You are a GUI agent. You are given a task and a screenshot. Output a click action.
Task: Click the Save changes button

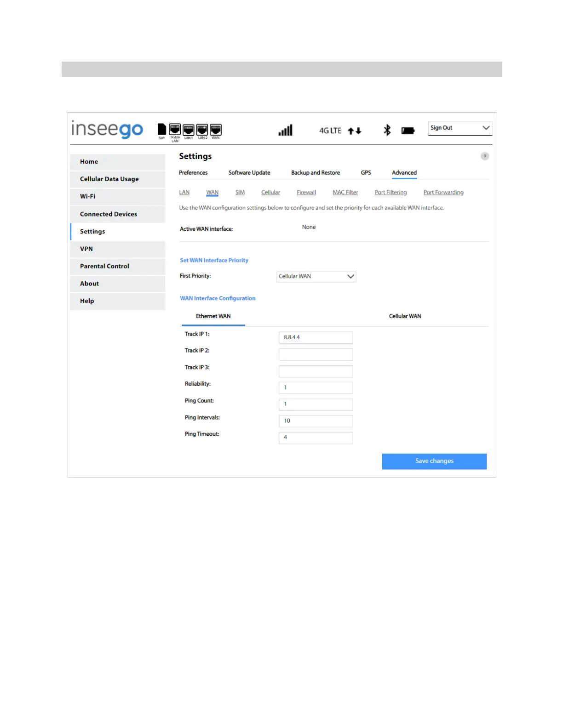pyautogui.click(x=434, y=461)
